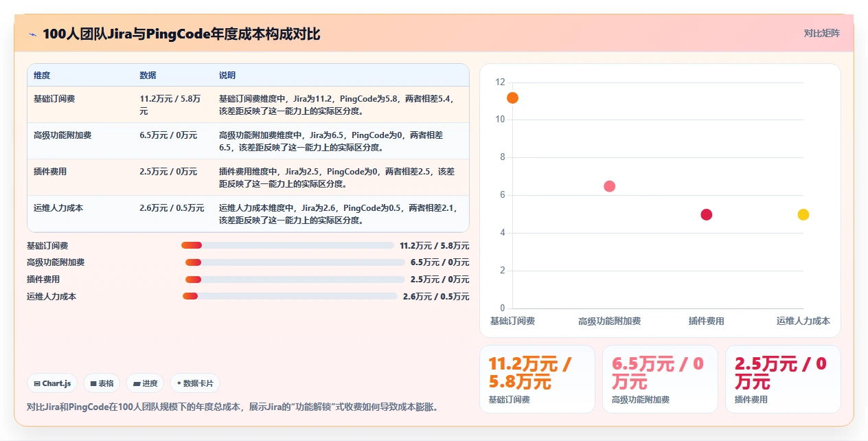This screenshot has height=441, width=868.
Task: Click the yellow 运维人力成本 chart point
Action: (x=803, y=215)
